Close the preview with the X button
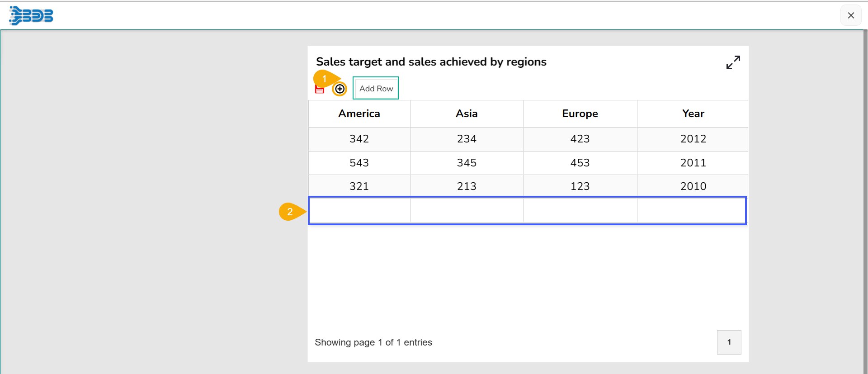Image resolution: width=868 pixels, height=374 pixels. pos(851,15)
